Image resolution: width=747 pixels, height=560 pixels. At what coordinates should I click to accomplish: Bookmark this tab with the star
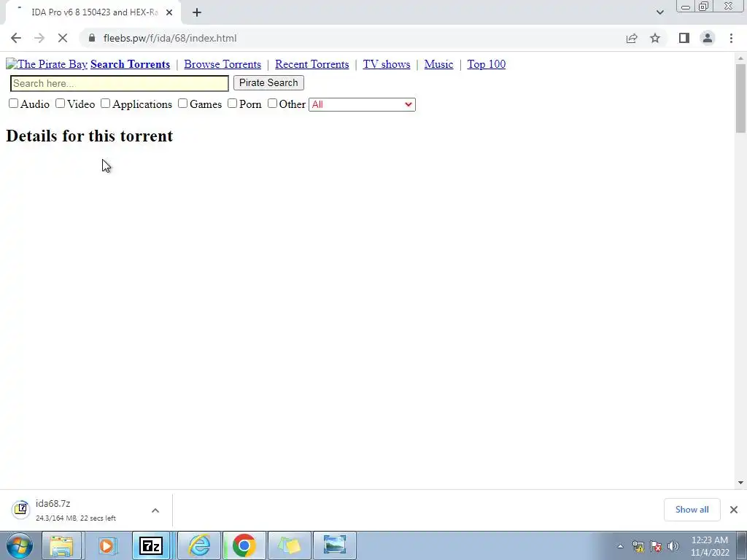(655, 38)
